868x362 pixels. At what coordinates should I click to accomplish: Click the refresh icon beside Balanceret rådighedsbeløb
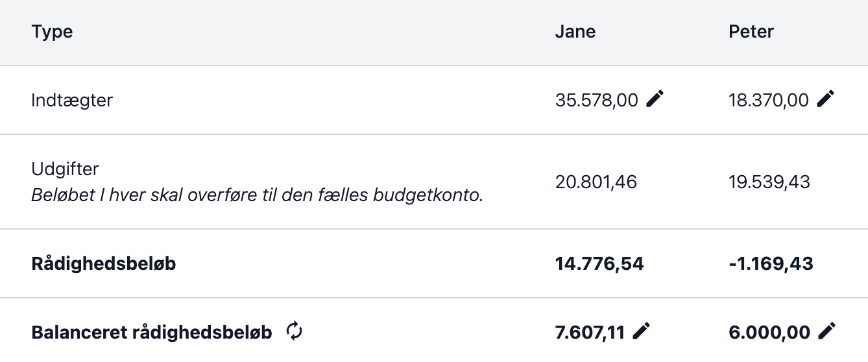pos(294,332)
